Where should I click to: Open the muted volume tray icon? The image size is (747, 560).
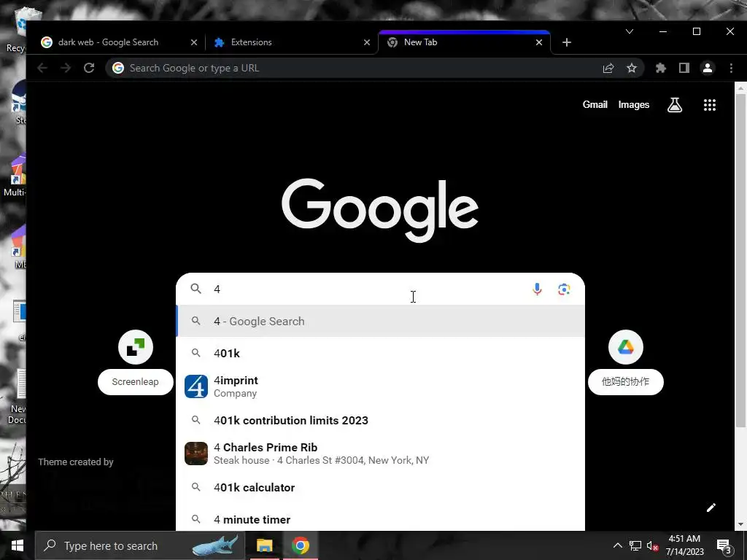coord(652,545)
